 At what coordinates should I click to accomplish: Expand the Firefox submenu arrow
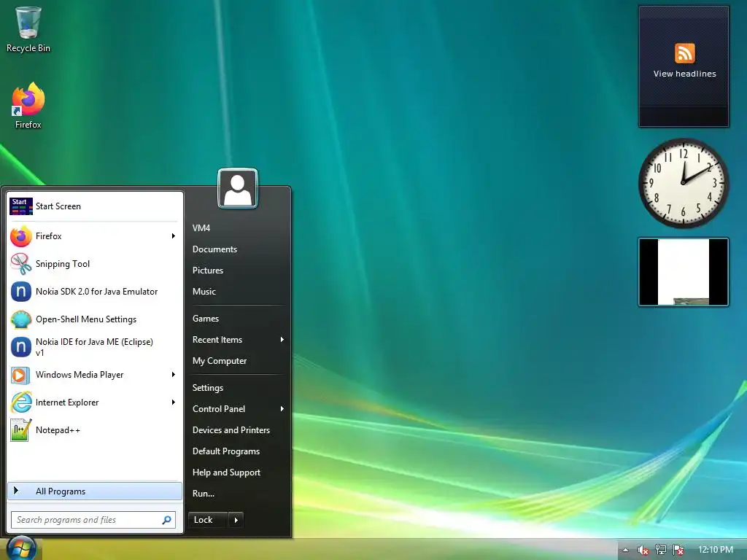pos(174,236)
